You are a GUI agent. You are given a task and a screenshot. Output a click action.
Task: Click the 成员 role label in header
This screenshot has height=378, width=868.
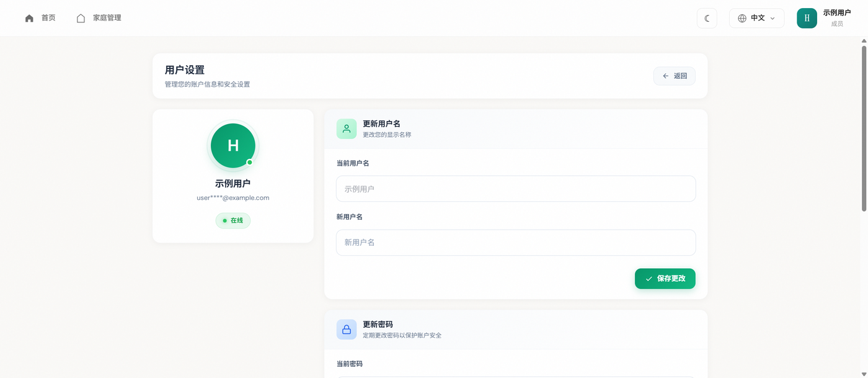[837, 24]
